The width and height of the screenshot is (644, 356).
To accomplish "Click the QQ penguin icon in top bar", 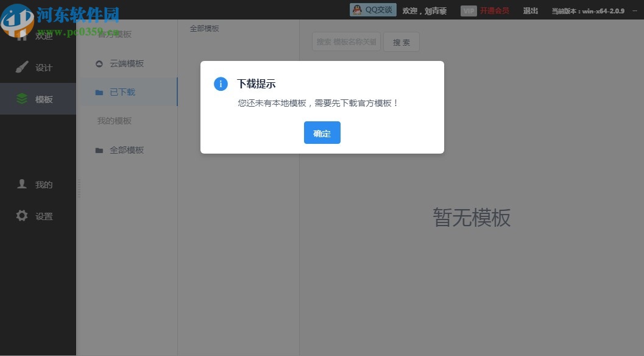I will [358, 10].
